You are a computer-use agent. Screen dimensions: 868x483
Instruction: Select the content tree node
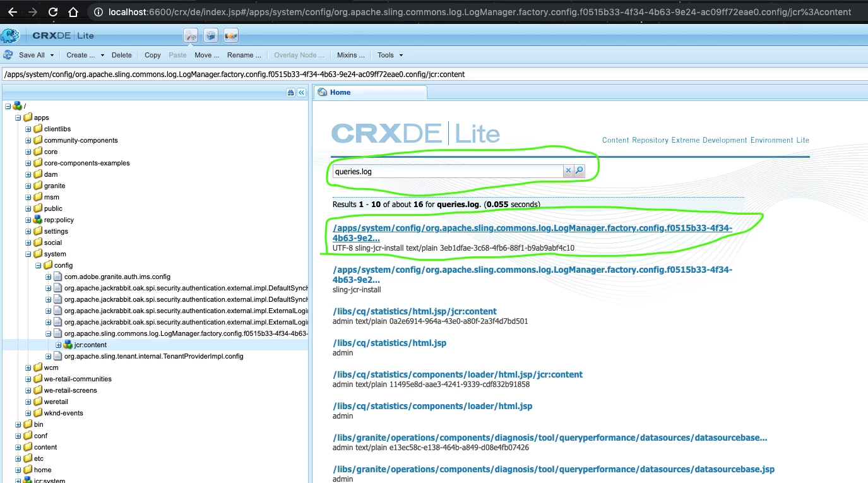[45, 447]
